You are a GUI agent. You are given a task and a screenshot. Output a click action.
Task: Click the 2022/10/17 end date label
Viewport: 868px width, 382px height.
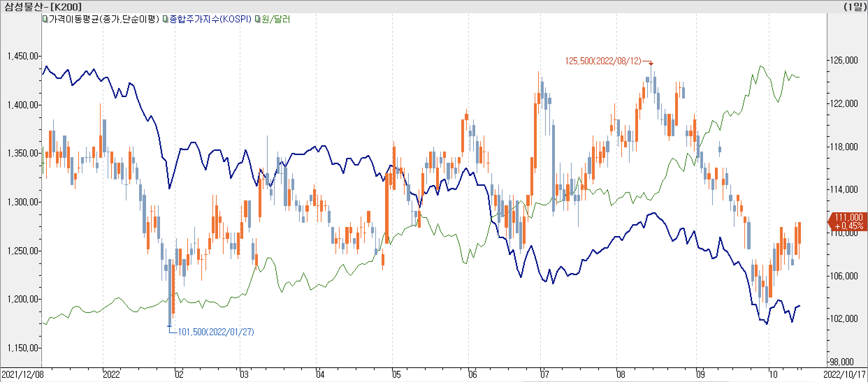[x=844, y=375]
